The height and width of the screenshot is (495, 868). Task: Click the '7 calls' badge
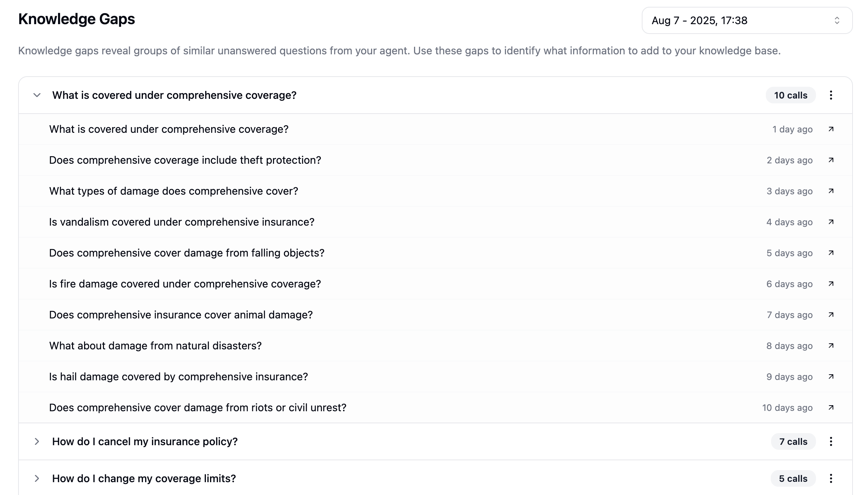pyautogui.click(x=793, y=442)
